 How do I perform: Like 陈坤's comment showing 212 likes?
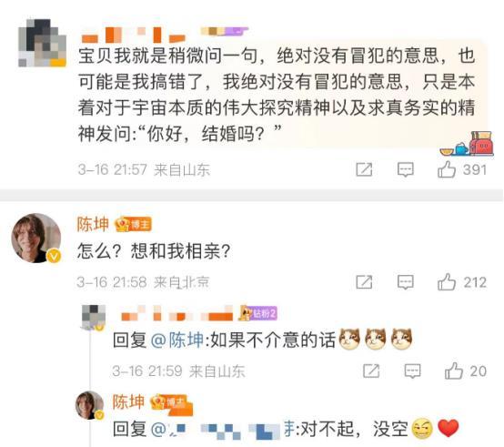pyautogui.click(x=461, y=282)
